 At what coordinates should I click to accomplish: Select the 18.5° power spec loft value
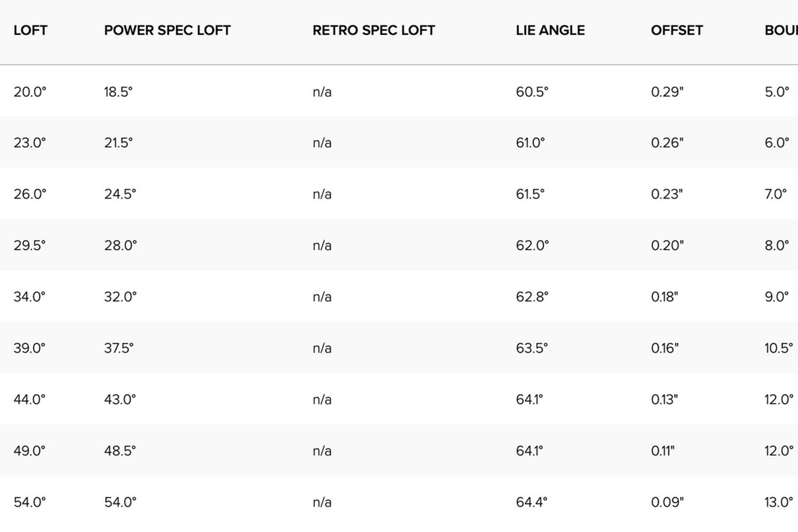pyautogui.click(x=118, y=92)
